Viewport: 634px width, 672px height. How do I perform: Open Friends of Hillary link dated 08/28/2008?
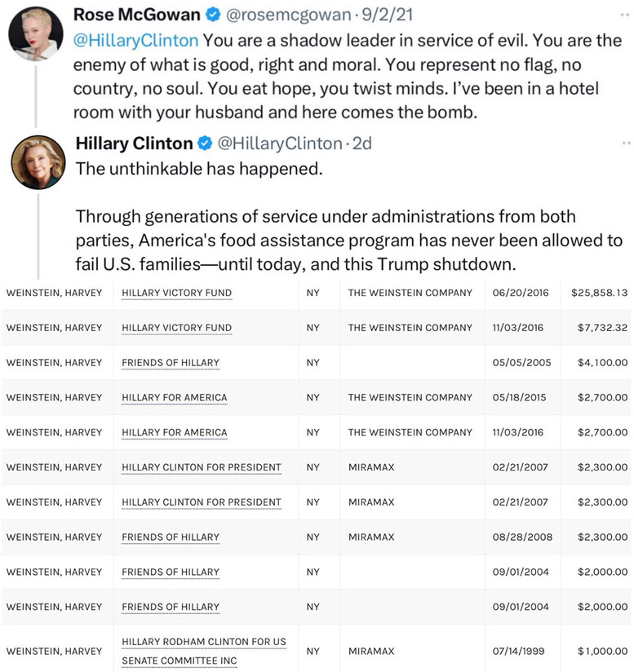(171, 537)
